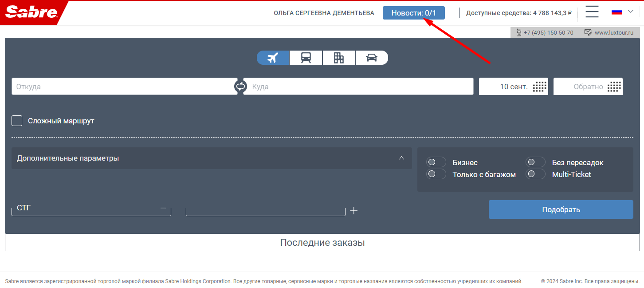Open the hamburger main menu
644x288 pixels.
[592, 12]
